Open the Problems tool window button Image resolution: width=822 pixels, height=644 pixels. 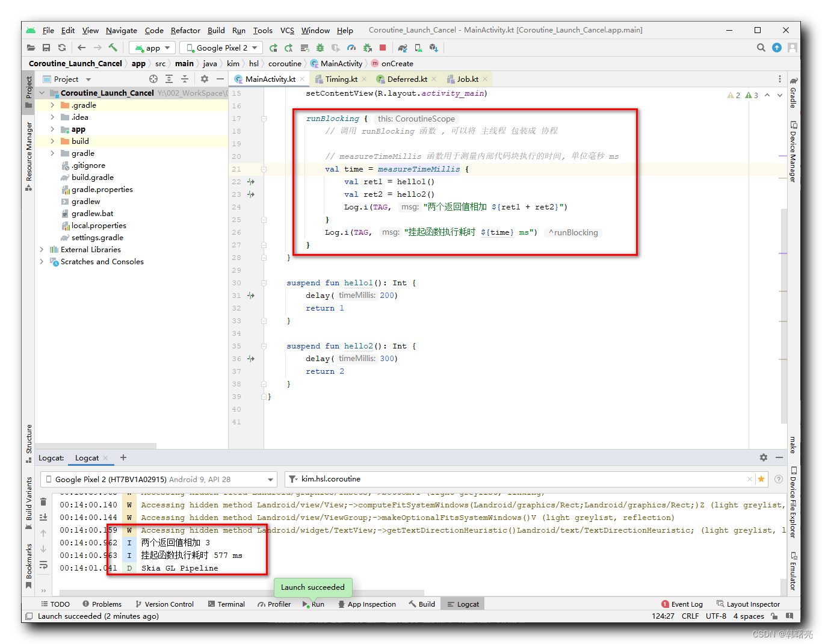pyautogui.click(x=102, y=604)
